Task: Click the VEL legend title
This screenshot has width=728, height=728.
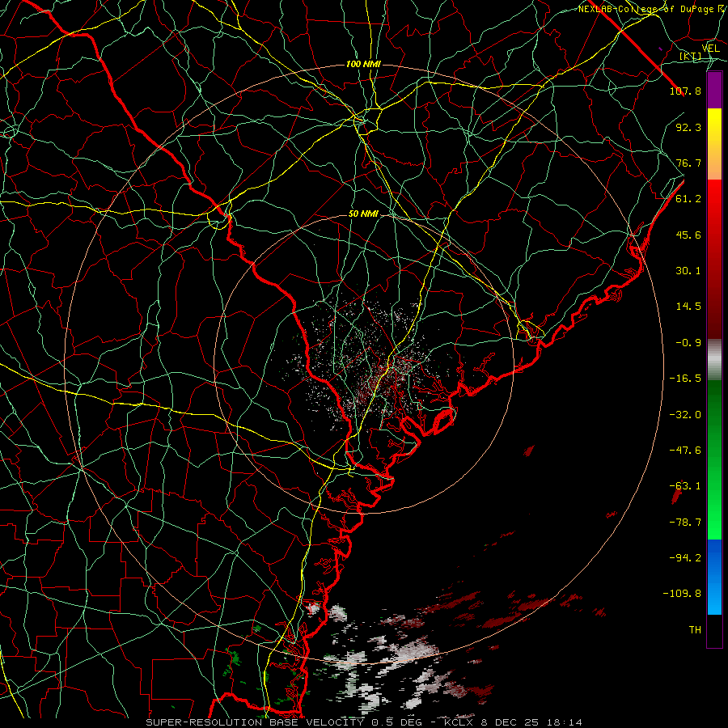Action: pyautogui.click(x=710, y=49)
